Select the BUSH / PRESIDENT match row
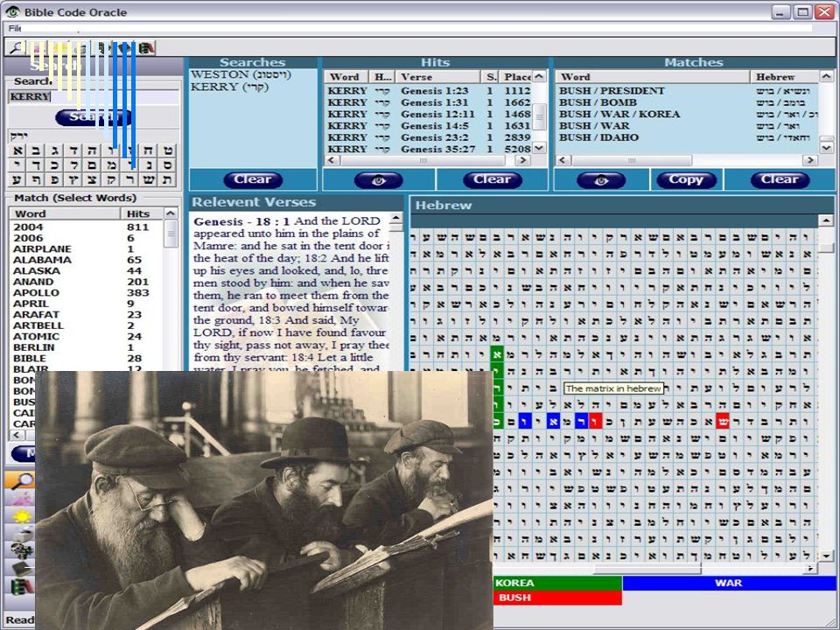Image resolution: width=840 pixels, height=630 pixels. (x=688, y=90)
